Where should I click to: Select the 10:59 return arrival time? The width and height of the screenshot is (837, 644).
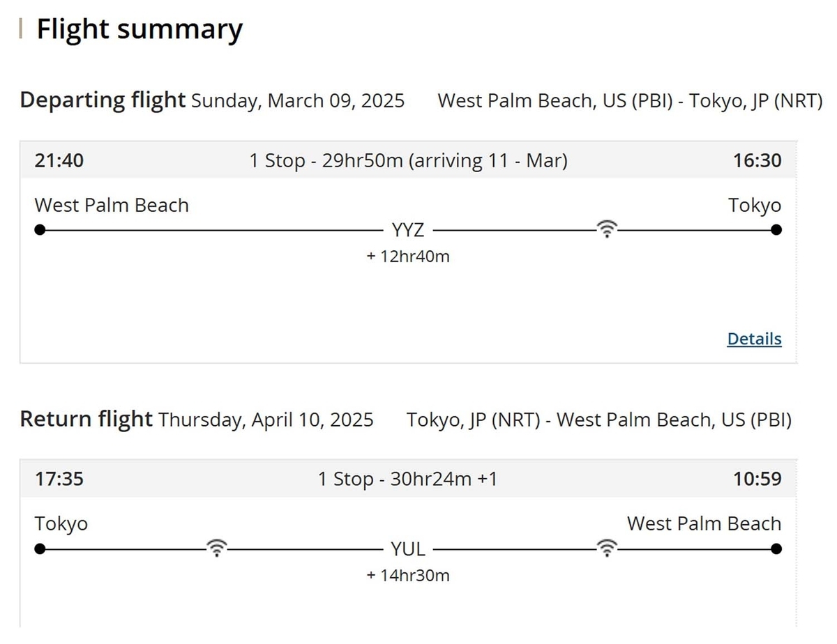pyautogui.click(x=757, y=479)
